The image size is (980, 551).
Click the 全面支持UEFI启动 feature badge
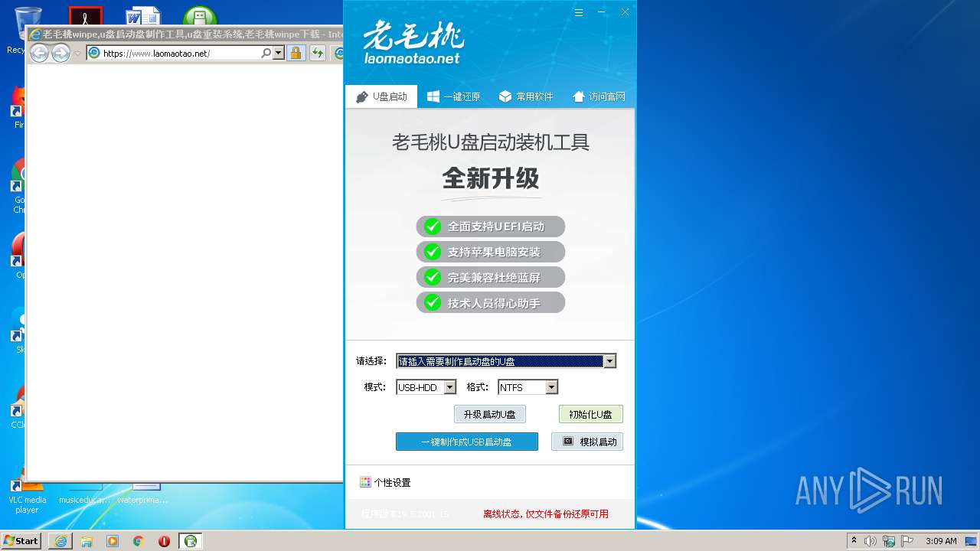490,227
